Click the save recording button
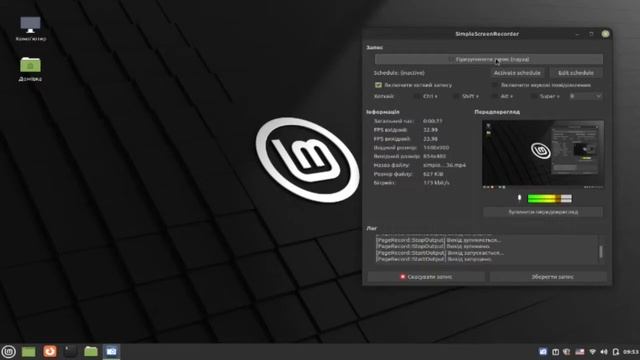Image resolution: width=640 pixels, height=360 pixels. 549,277
